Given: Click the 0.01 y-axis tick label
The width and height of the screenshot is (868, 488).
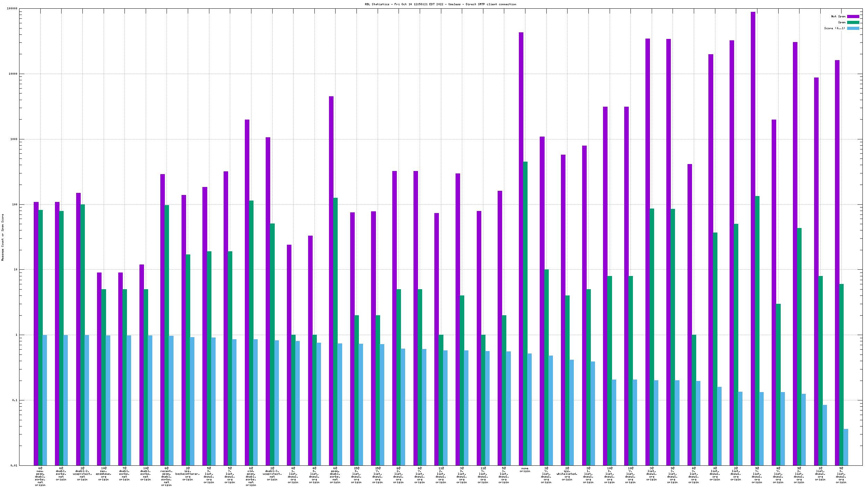Looking at the screenshot, I should click(x=14, y=465).
